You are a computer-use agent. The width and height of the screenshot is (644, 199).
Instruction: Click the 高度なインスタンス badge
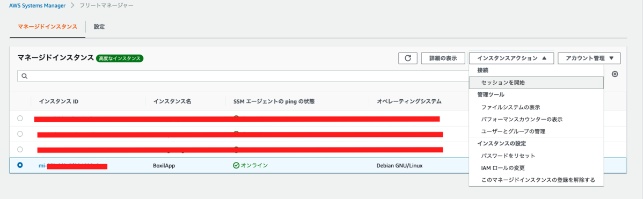point(120,58)
